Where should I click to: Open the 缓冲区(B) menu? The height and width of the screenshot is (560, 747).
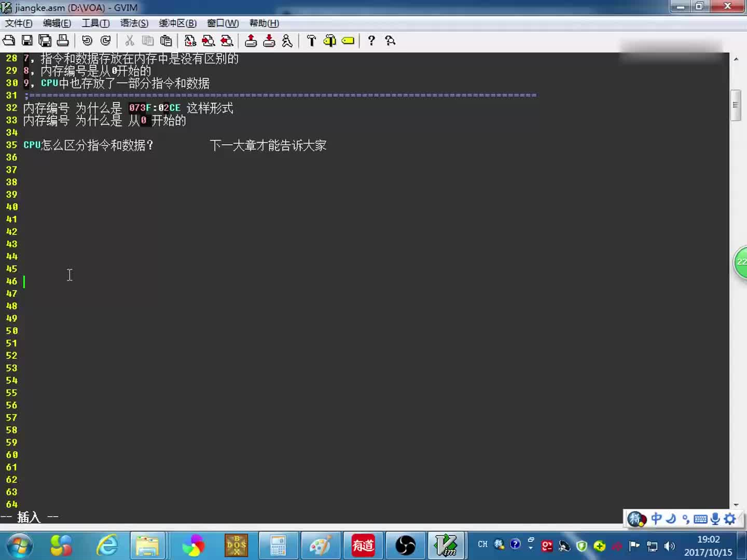click(178, 23)
